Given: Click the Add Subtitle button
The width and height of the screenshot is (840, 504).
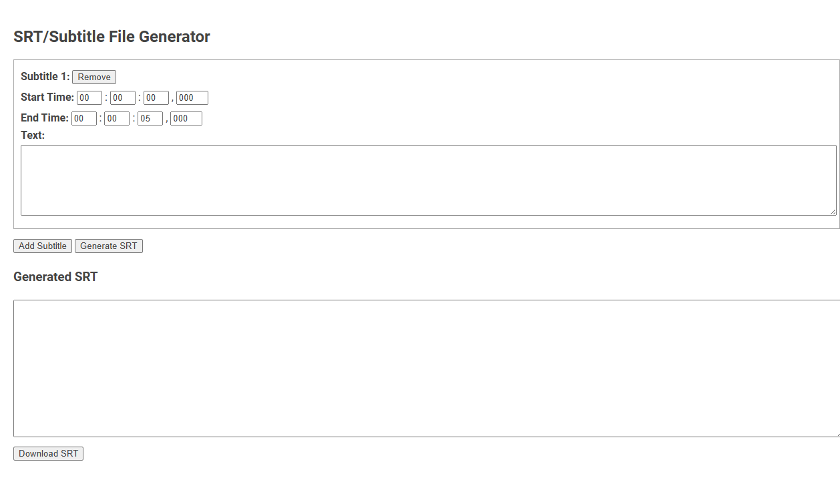Looking at the screenshot, I should point(42,246).
